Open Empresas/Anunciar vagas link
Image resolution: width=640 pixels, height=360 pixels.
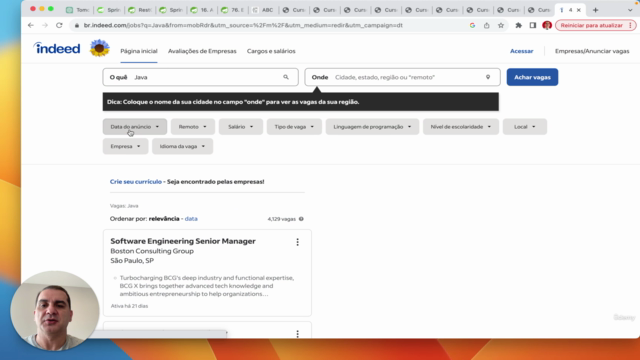click(592, 51)
